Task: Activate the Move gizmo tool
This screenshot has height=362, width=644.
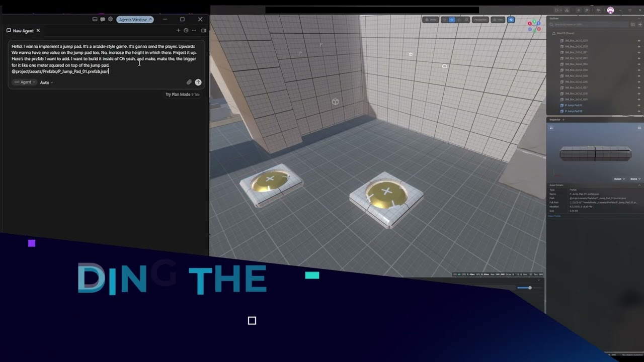Action: point(452,20)
